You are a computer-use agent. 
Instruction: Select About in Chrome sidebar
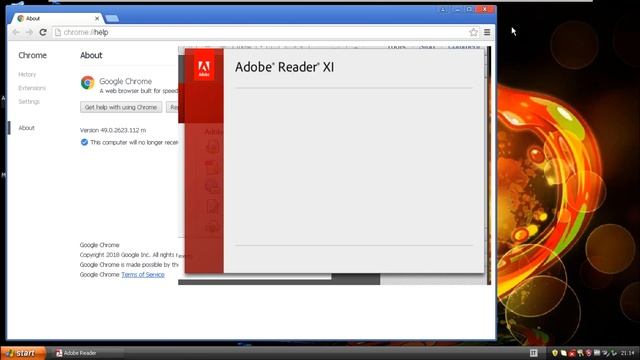[27, 128]
